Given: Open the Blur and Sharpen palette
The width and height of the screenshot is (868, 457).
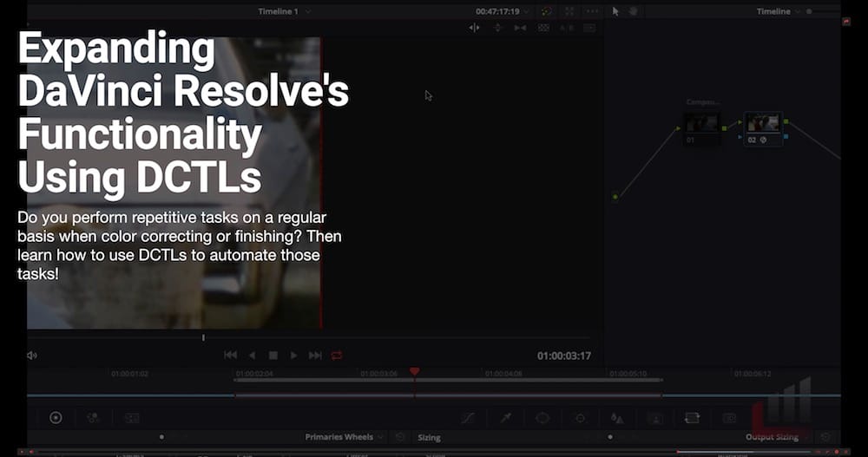Looking at the screenshot, I should point(616,418).
